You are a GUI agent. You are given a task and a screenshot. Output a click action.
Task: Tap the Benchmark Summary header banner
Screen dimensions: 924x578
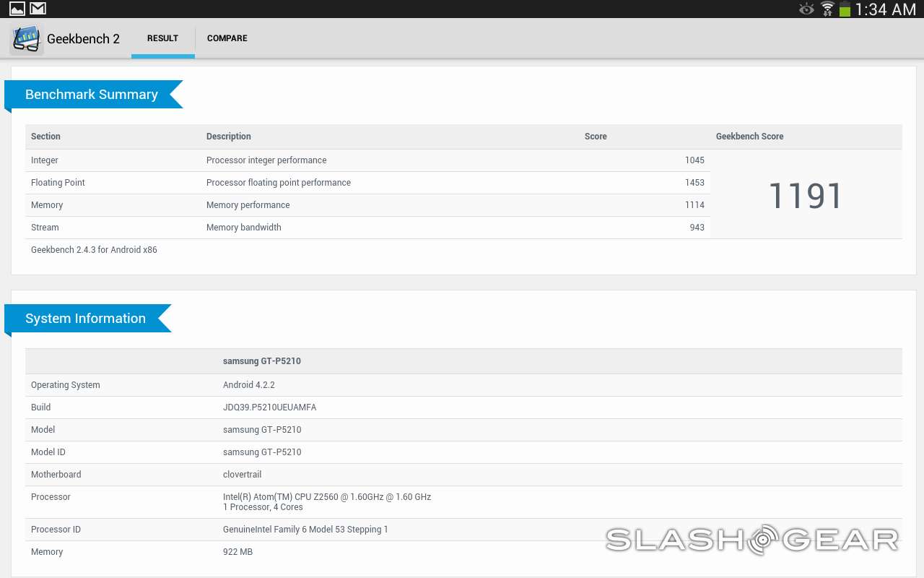(92, 95)
